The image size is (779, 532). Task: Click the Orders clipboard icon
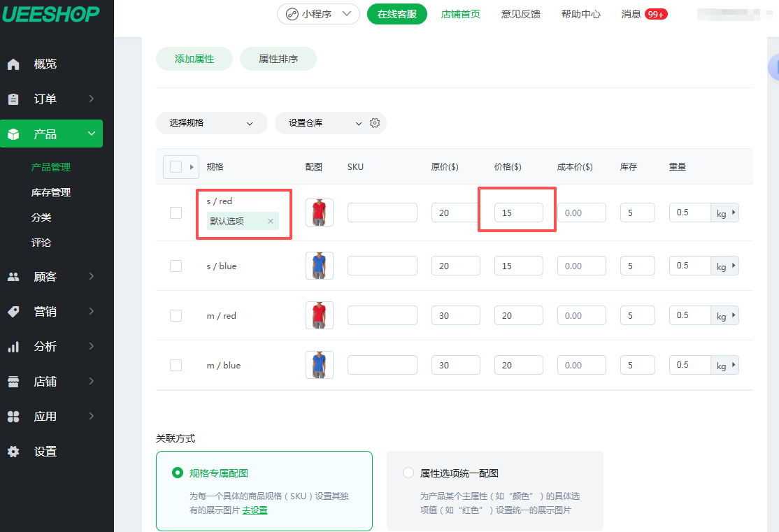(13, 99)
